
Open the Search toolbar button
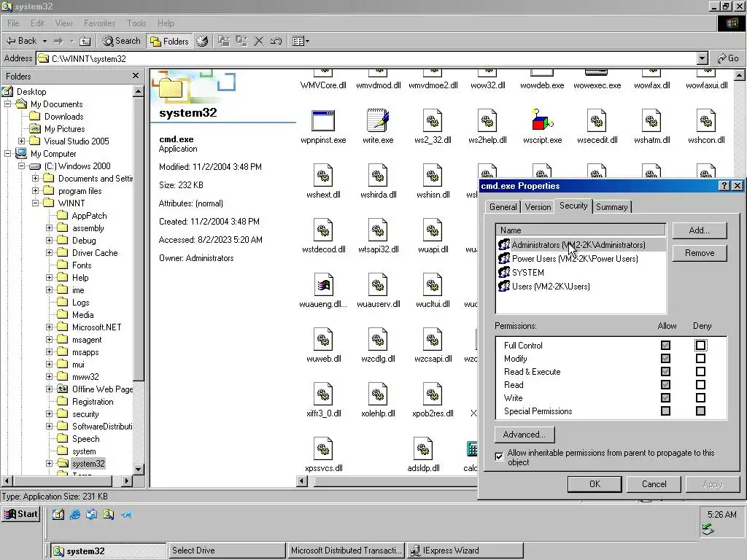(122, 41)
